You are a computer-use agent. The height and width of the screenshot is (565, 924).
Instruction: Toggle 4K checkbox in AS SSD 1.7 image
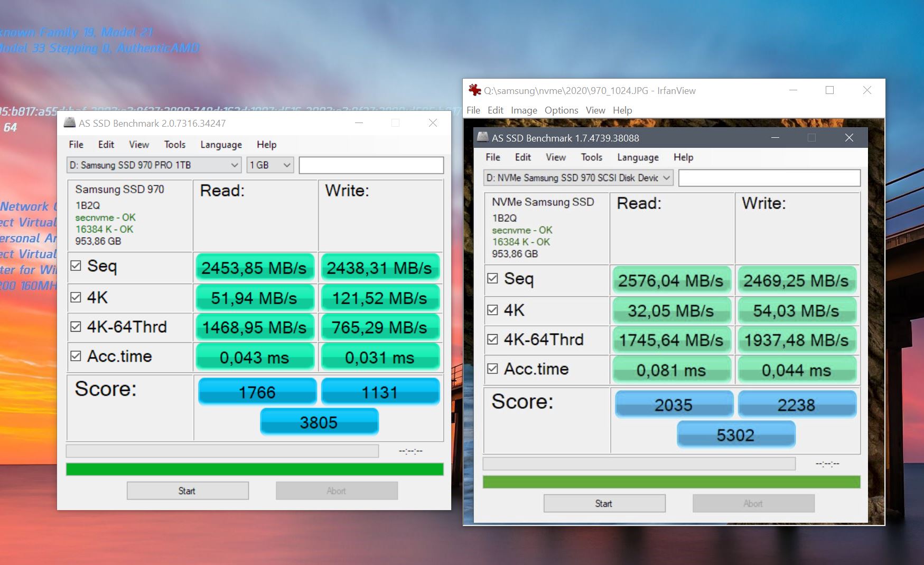click(x=492, y=310)
